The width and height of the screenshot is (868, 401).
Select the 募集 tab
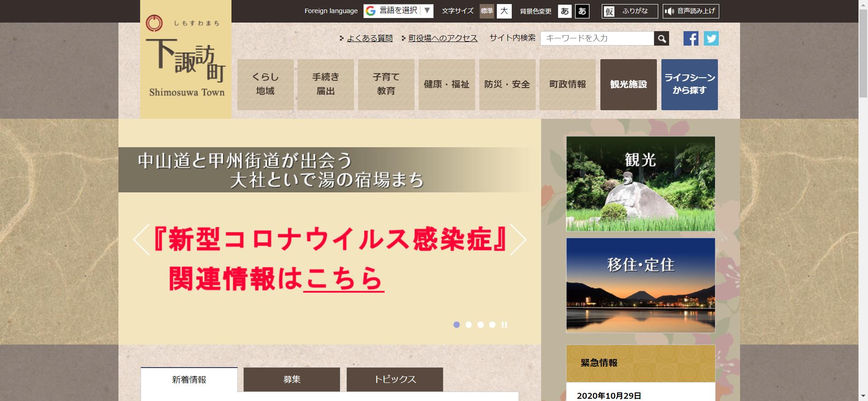292,380
